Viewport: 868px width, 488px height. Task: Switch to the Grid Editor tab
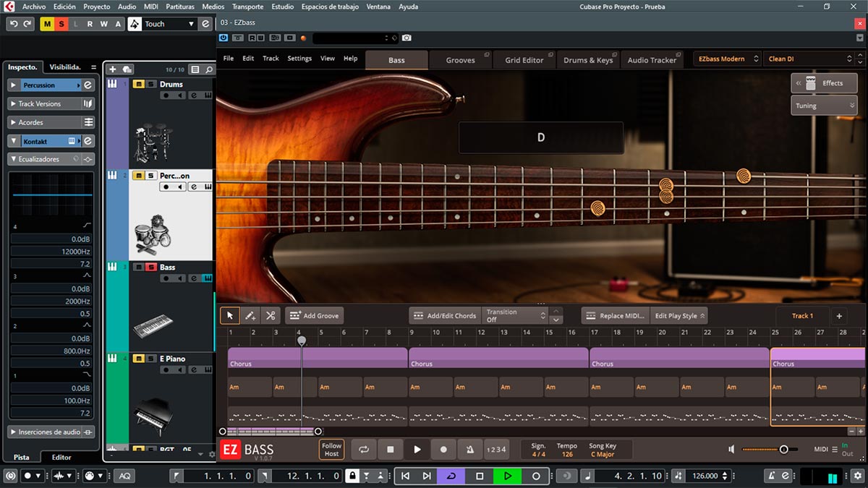[524, 60]
